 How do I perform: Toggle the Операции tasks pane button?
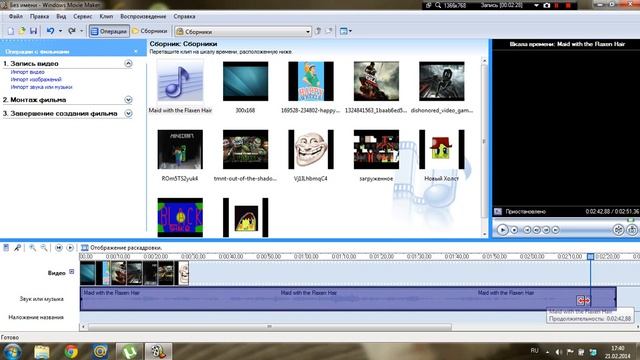[x=109, y=31]
